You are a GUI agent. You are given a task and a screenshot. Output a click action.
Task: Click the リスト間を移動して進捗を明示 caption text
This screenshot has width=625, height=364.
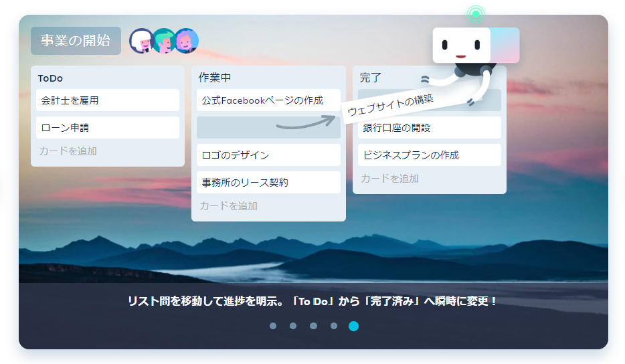click(312, 301)
